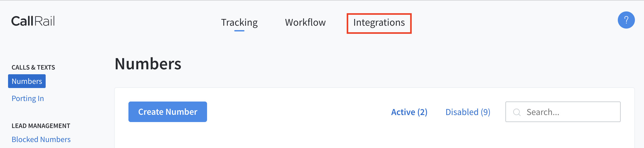The height and width of the screenshot is (148, 644).
Task: Click the CALLS & TEXTS section header
Action: [x=33, y=68]
